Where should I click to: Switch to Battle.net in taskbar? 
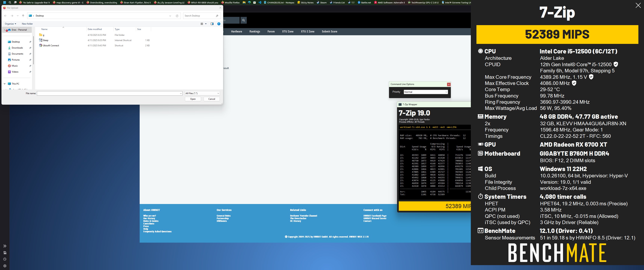(x=364, y=2)
